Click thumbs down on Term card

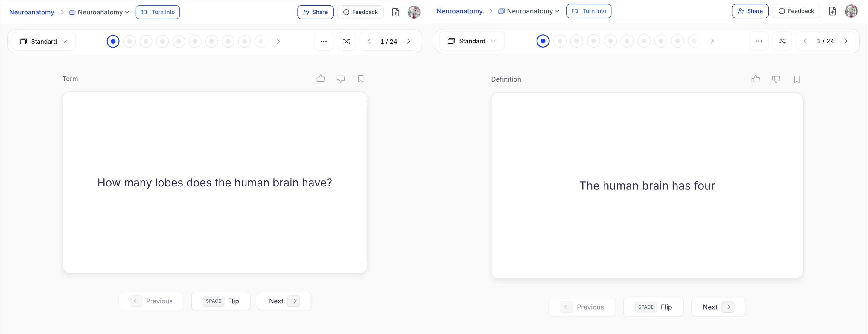coord(341,79)
